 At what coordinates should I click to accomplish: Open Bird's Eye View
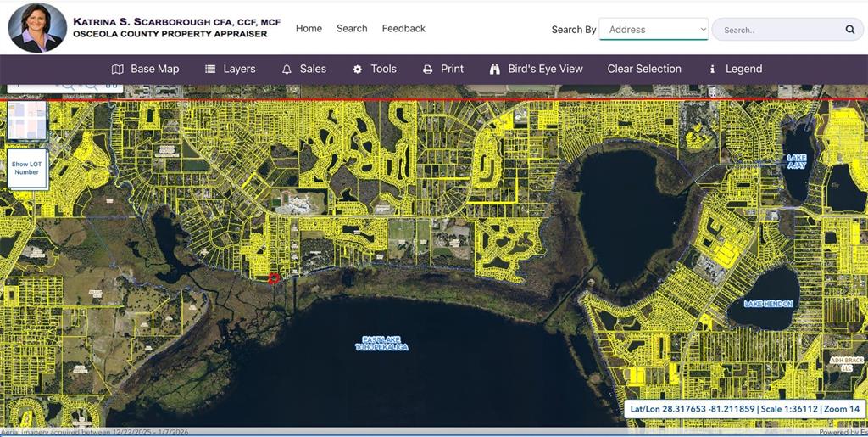tap(536, 70)
